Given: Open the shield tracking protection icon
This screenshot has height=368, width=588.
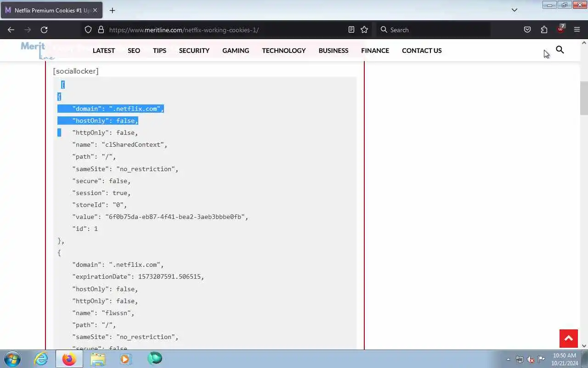Looking at the screenshot, I should click(88, 30).
